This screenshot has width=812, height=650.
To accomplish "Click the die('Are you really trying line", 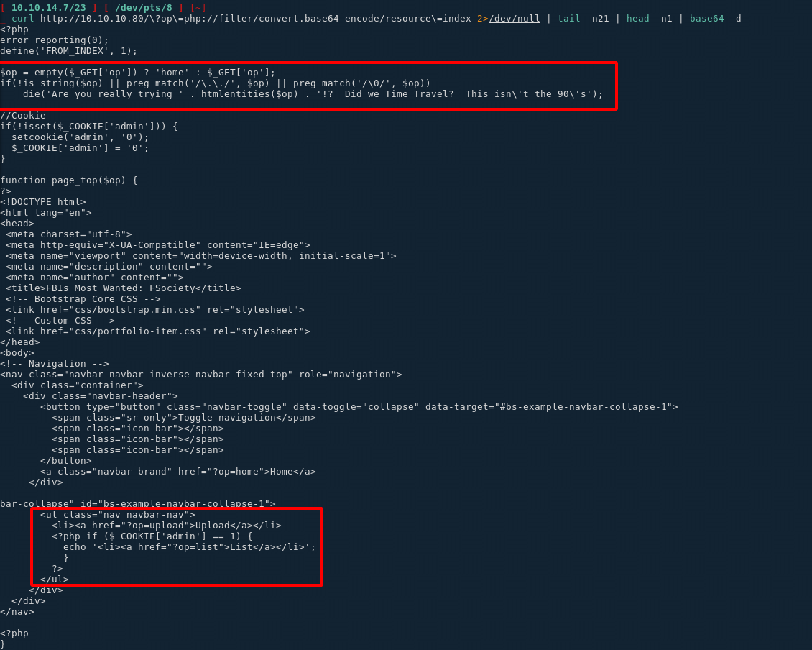I will point(313,94).
